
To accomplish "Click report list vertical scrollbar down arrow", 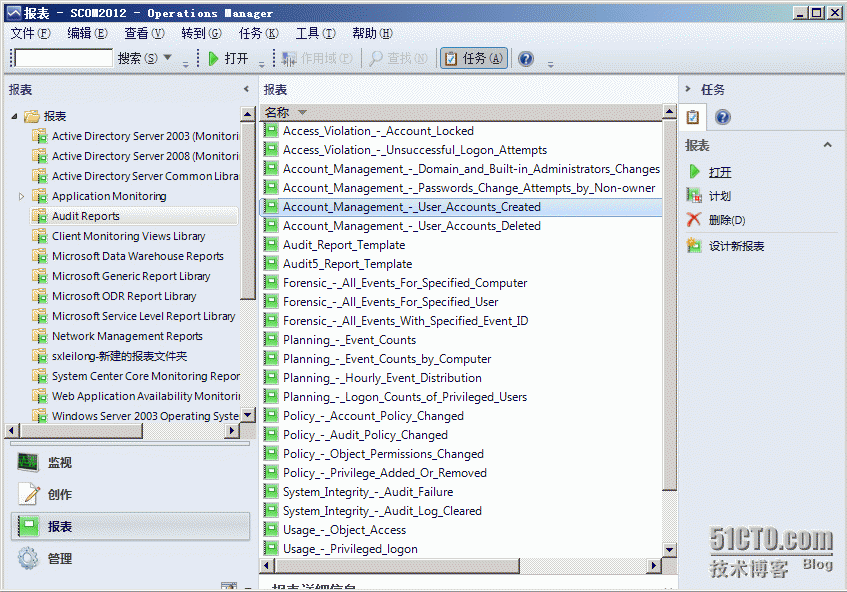I will [669, 550].
